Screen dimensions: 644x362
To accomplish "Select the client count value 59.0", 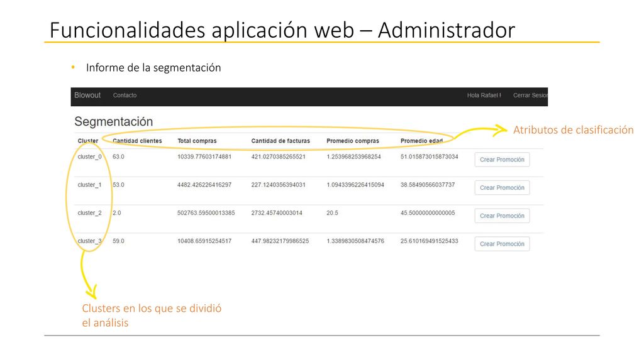I will [118, 241].
